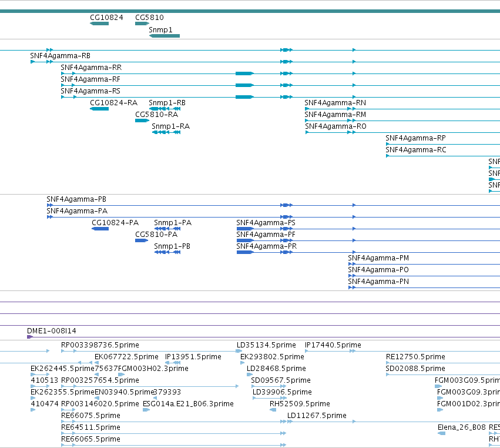Select the SNF4Agamma-RO transcript label
Screen dimensions: 500x448
click(335, 126)
